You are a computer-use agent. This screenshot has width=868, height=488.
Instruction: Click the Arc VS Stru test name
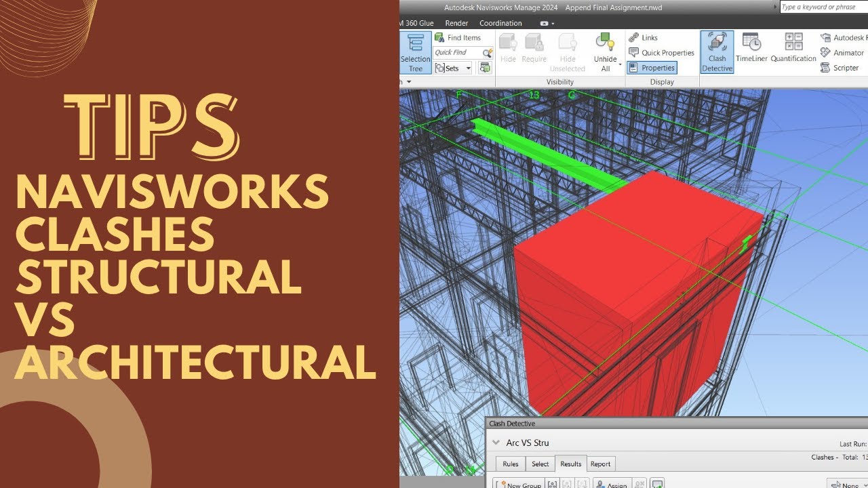[x=528, y=443]
